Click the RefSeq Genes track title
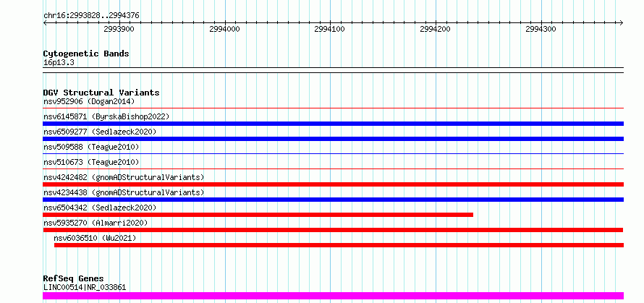 pyautogui.click(x=73, y=279)
